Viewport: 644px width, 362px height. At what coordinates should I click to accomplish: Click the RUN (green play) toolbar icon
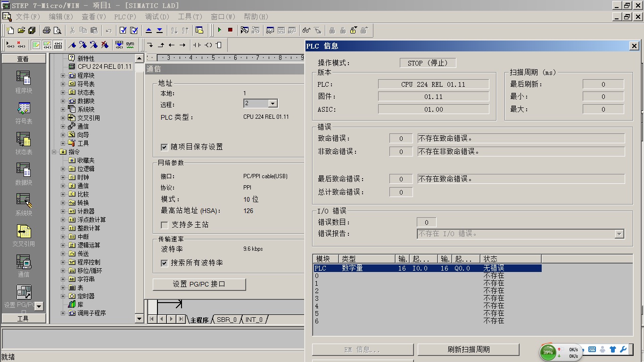219,30
